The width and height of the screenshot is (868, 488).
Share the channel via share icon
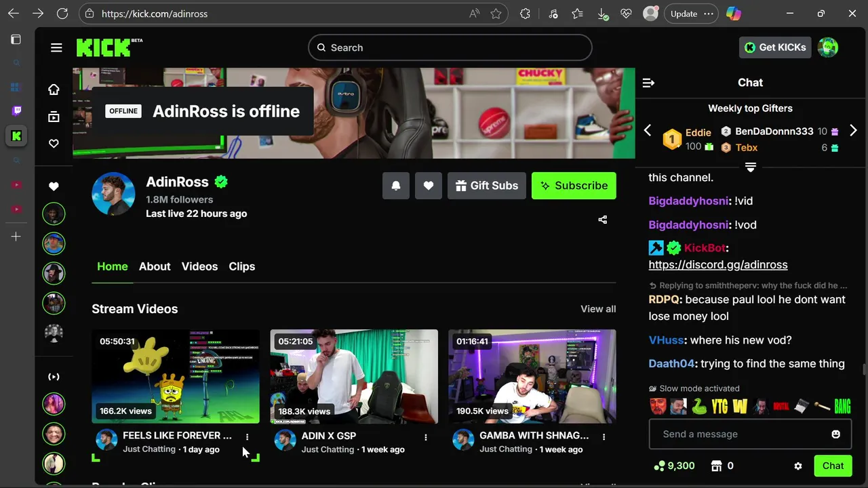point(603,220)
